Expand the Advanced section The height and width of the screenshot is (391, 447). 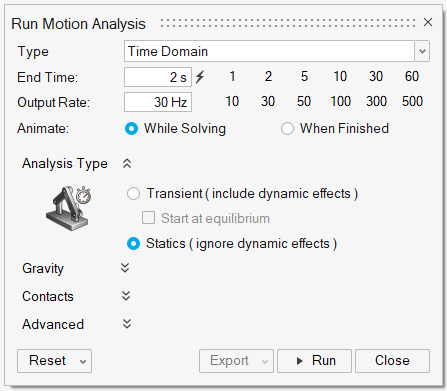tap(127, 324)
